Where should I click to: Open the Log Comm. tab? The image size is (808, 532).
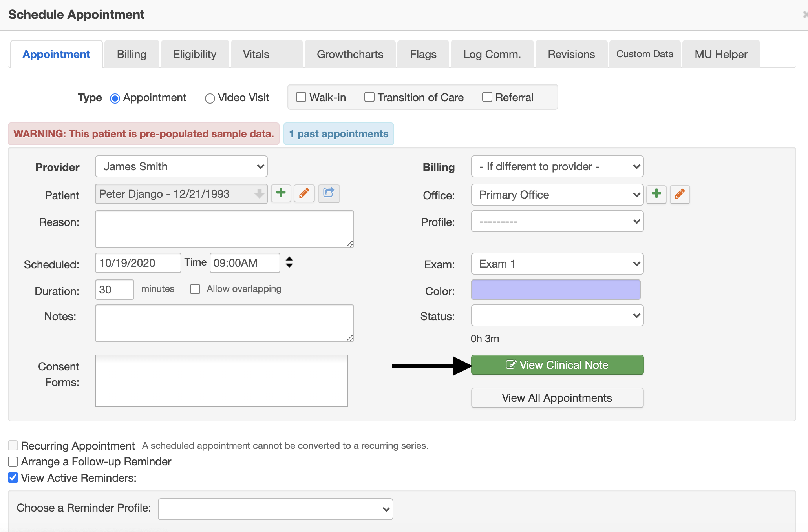[492, 54]
